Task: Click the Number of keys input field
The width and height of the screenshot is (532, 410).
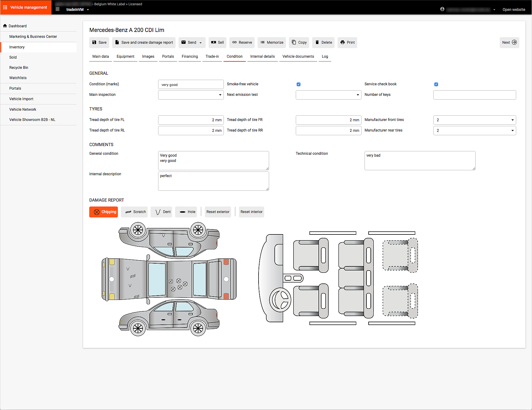Action: [x=474, y=95]
